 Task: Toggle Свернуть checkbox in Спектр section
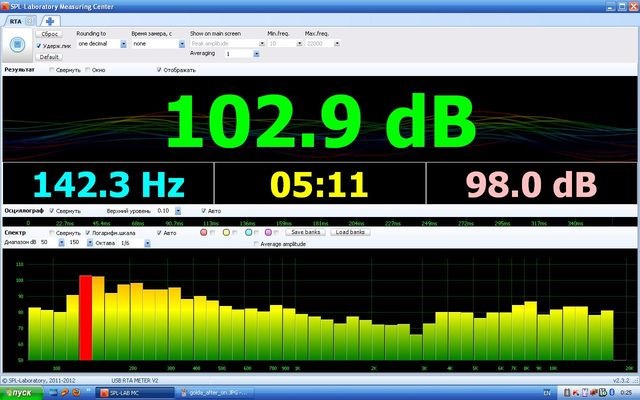pyautogui.click(x=52, y=233)
